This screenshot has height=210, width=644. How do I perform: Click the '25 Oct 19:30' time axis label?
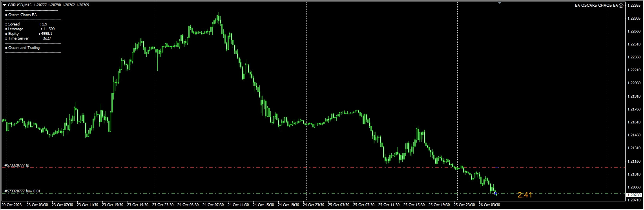point(439,205)
